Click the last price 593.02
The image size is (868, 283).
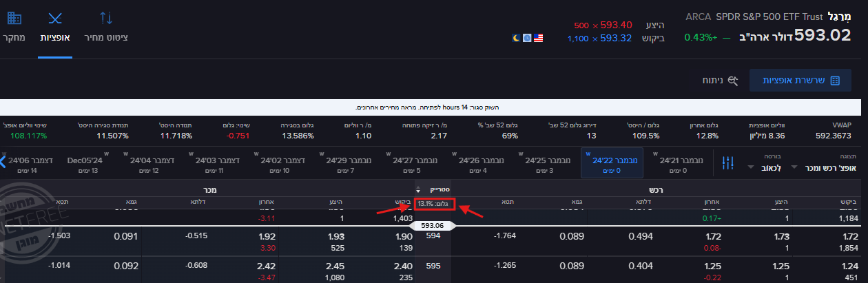823,35
